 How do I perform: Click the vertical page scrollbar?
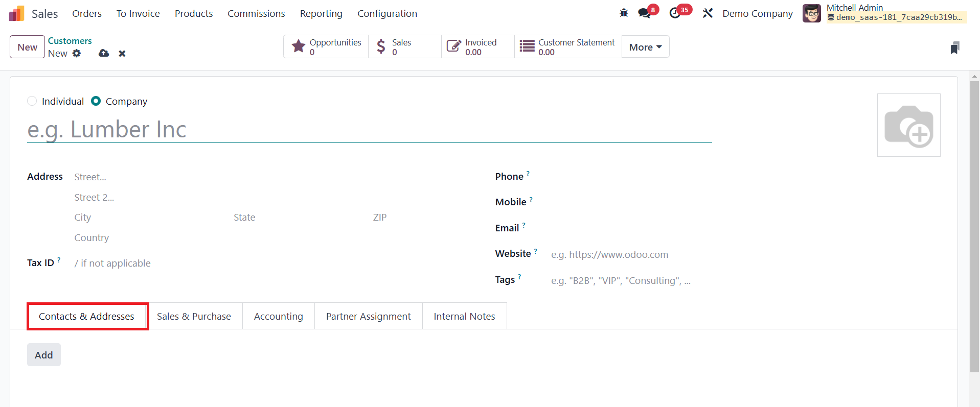(x=974, y=226)
